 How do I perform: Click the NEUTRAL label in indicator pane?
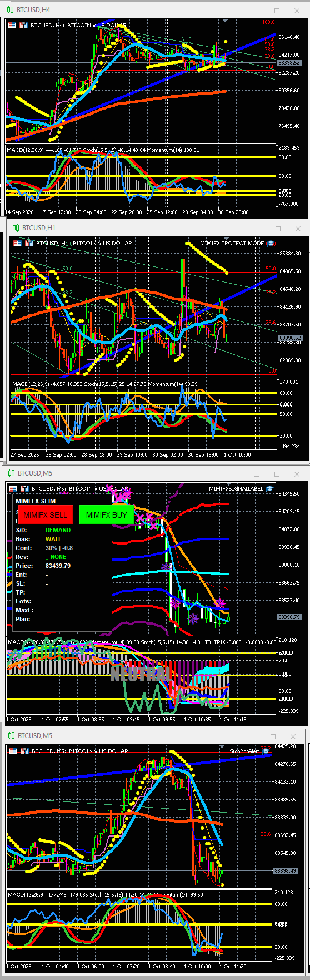[140, 675]
